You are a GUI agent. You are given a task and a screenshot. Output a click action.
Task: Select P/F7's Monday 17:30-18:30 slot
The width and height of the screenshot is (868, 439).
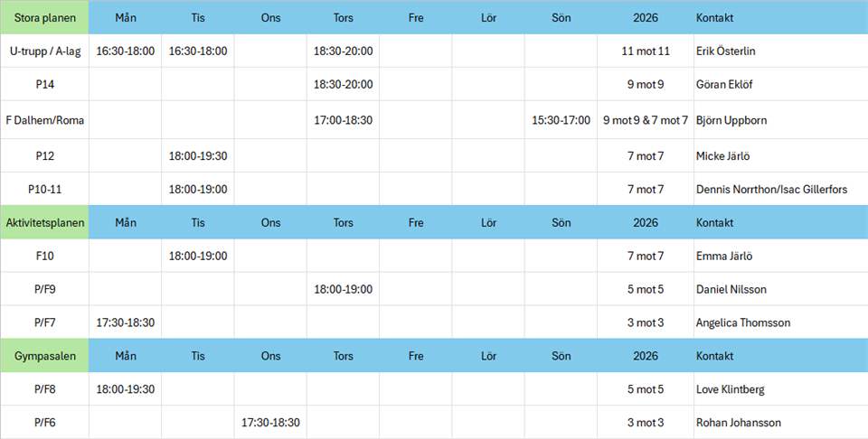(x=125, y=322)
